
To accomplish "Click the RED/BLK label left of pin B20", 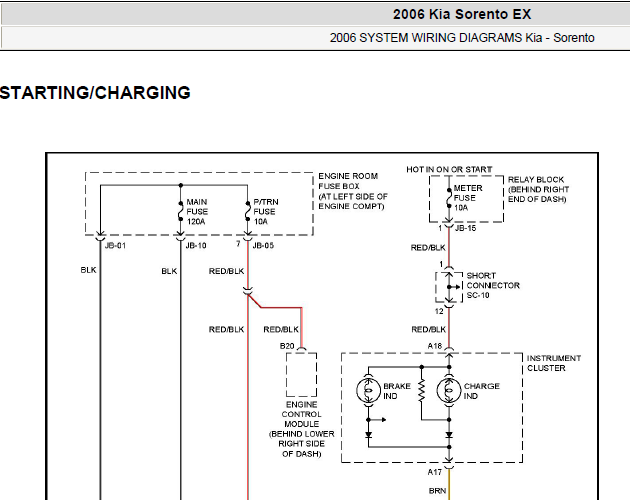I will click(281, 330).
